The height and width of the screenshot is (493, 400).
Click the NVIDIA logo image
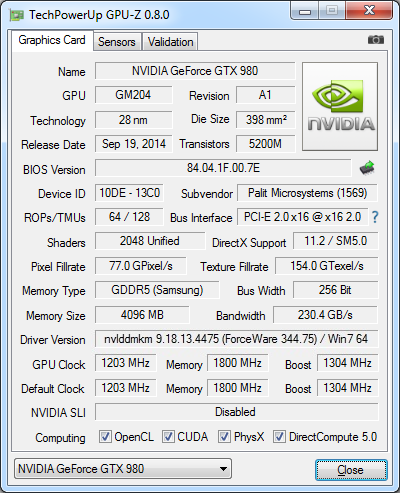340,106
